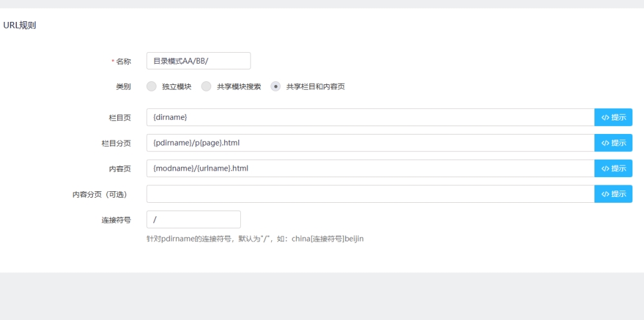Choose the 共享模块搜索 radio option
The height and width of the screenshot is (320, 644).
(x=207, y=86)
